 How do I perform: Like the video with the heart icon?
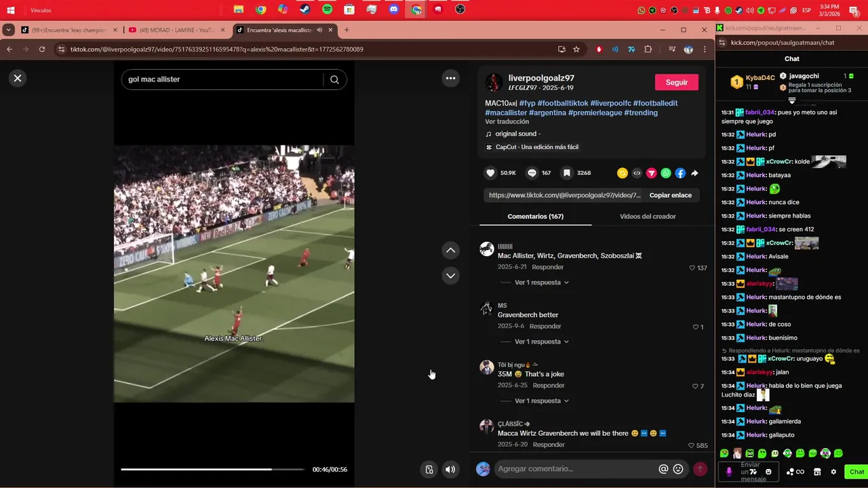point(490,173)
